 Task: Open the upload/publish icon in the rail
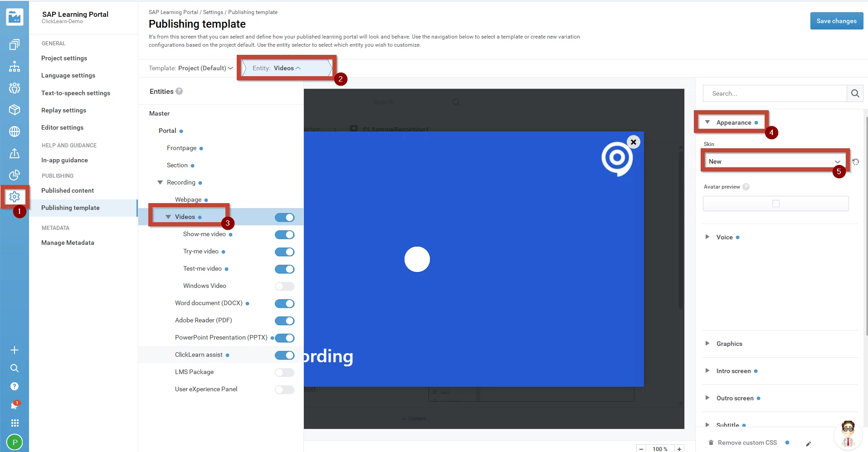coord(15,153)
